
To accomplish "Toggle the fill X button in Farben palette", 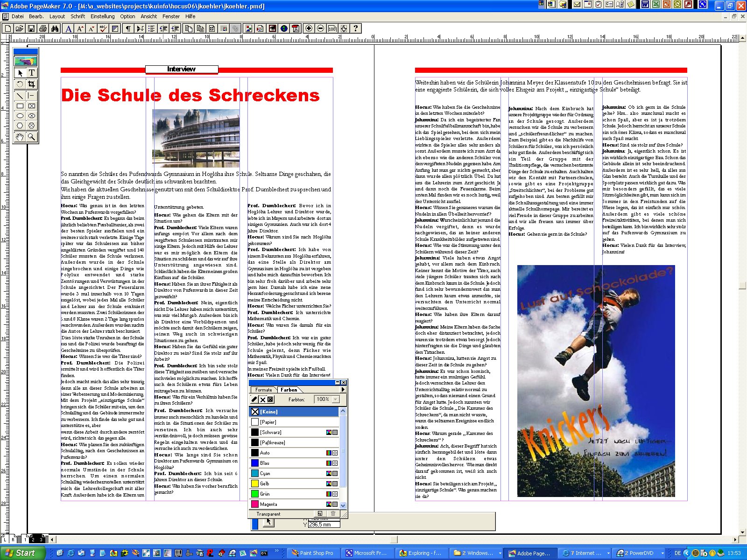I will pos(263,399).
